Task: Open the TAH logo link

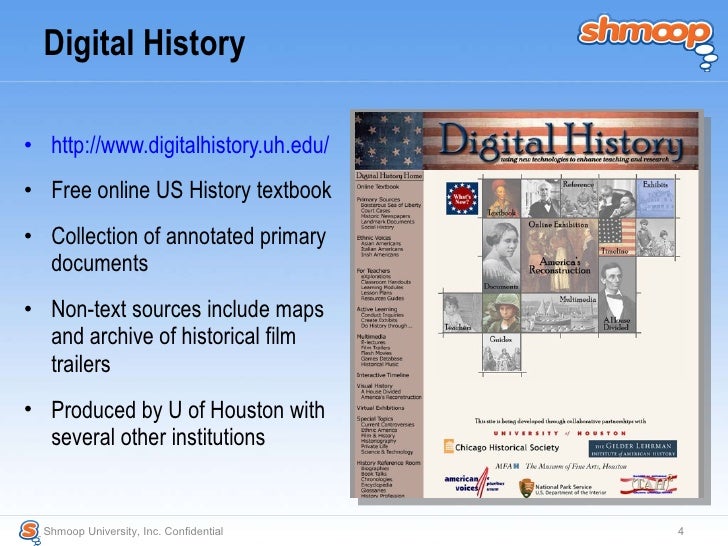Action: pyautogui.click(x=649, y=485)
